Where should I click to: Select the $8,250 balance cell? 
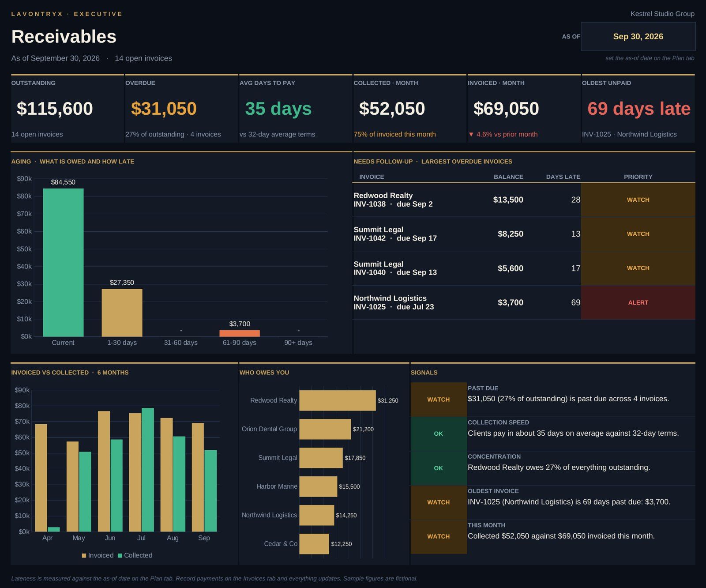pos(511,234)
